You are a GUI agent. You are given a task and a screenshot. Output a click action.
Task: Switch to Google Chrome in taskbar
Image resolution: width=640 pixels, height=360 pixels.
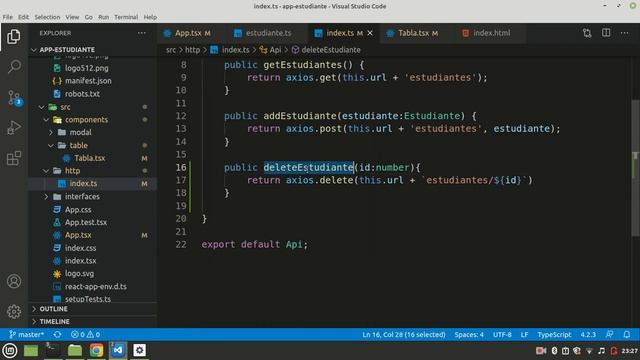[96, 350]
